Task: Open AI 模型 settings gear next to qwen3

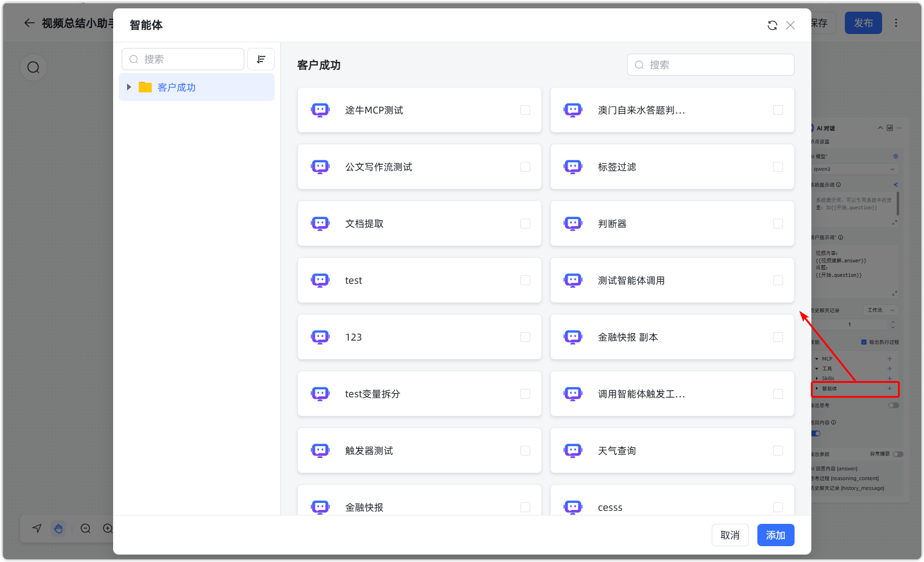Action: coord(895,156)
